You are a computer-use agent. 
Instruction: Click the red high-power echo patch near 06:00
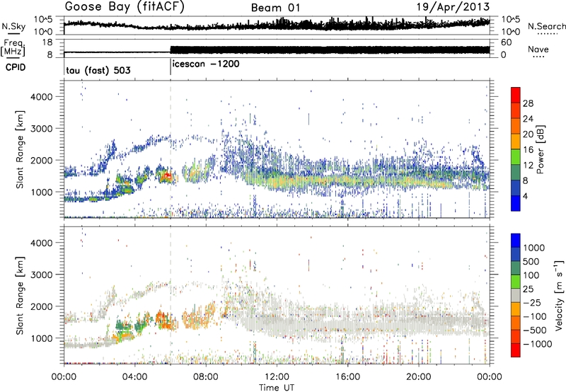coord(167,176)
